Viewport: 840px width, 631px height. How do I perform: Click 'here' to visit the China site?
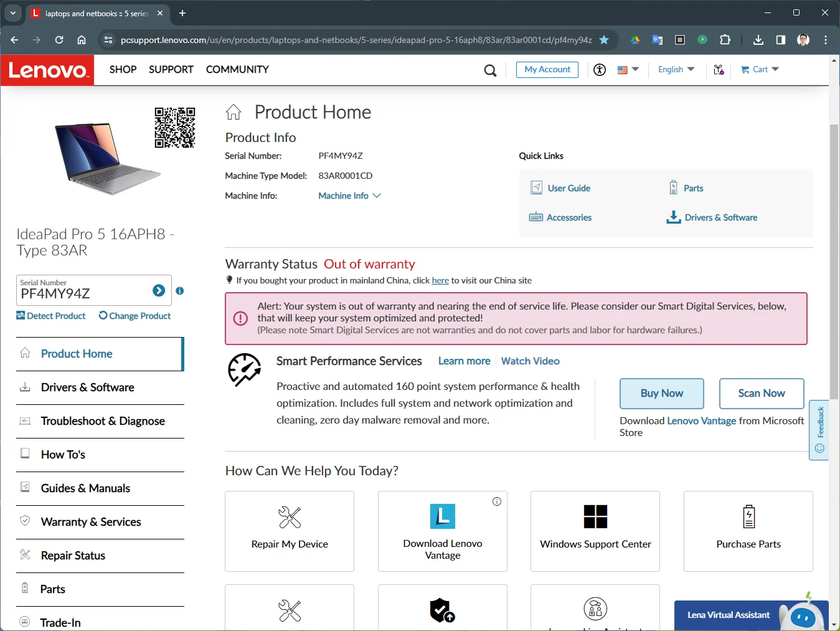tap(440, 280)
